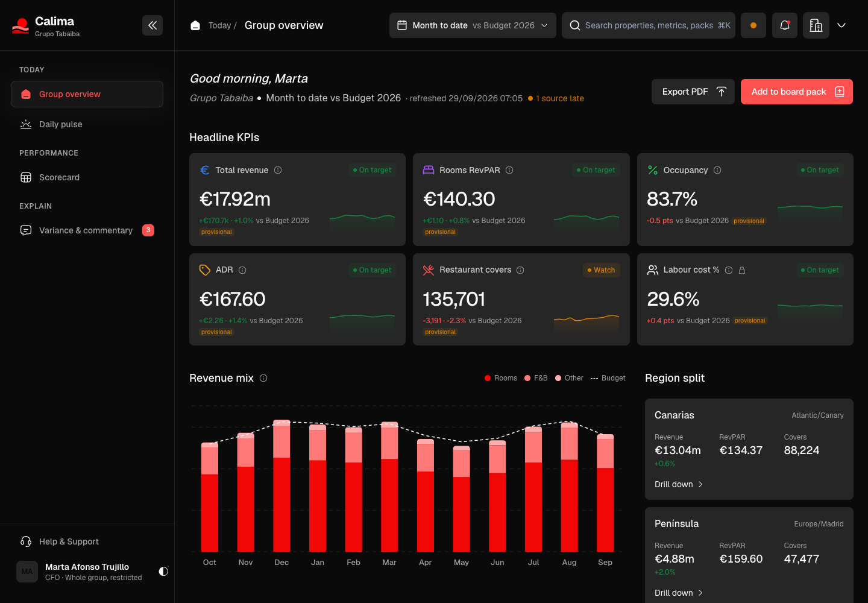Drill down into Península region

pyautogui.click(x=679, y=593)
